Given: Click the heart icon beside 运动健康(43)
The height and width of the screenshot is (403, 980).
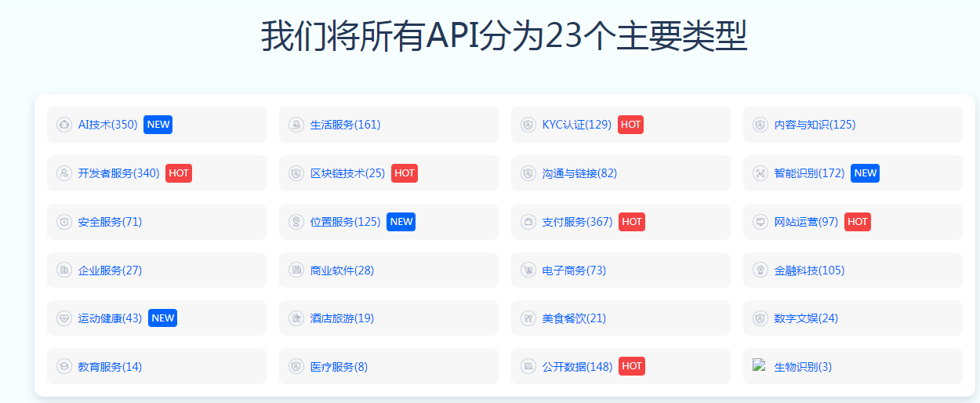Looking at the screenshot, I should [64, 318].
